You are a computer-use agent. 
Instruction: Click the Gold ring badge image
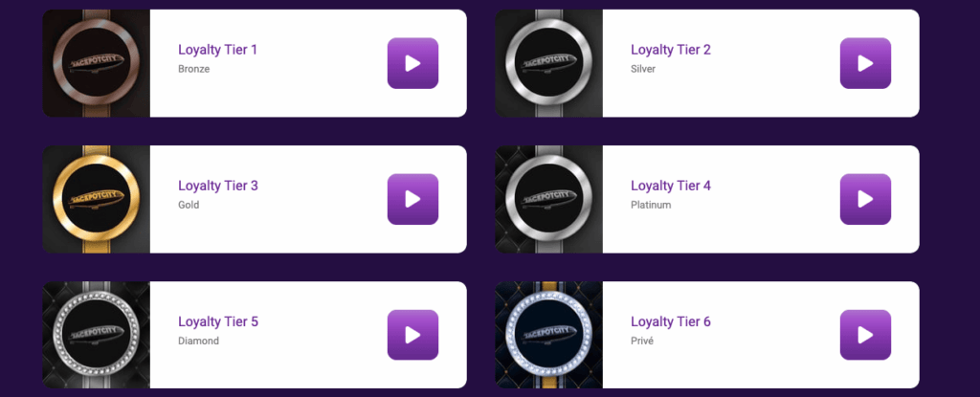[x=97, y=199]
